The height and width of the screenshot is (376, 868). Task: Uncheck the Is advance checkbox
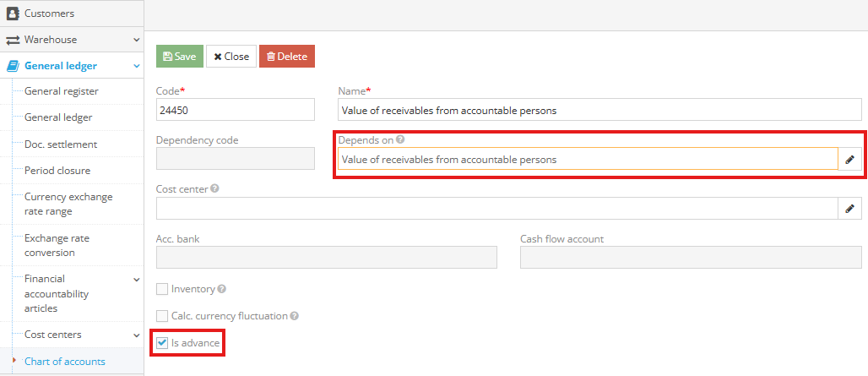pos(162,343)
